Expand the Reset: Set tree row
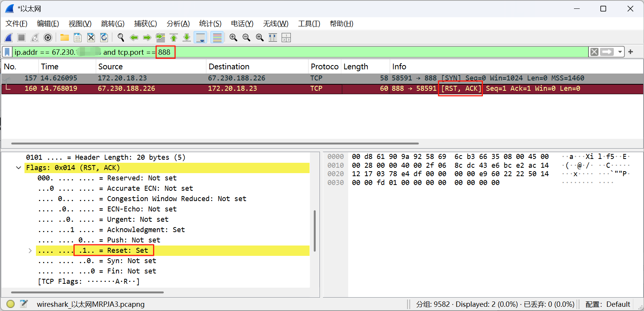Viewport: 644px width, 311px height. coord(30,250)
